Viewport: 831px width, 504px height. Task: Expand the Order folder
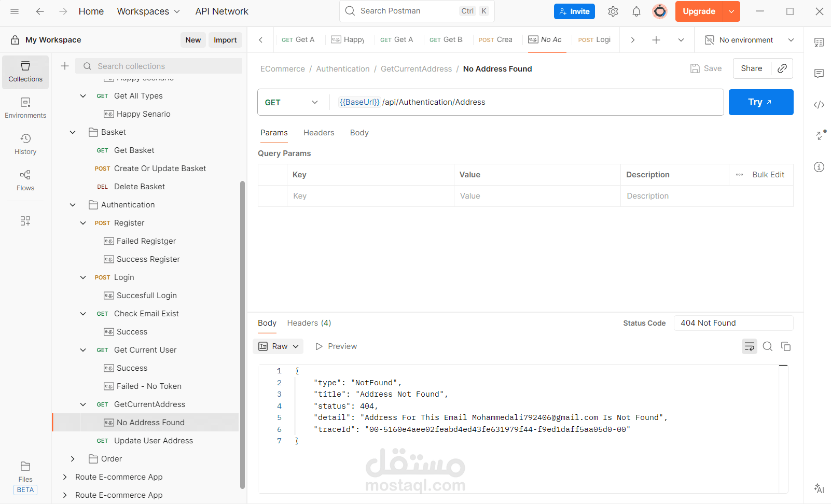(73, 459)
